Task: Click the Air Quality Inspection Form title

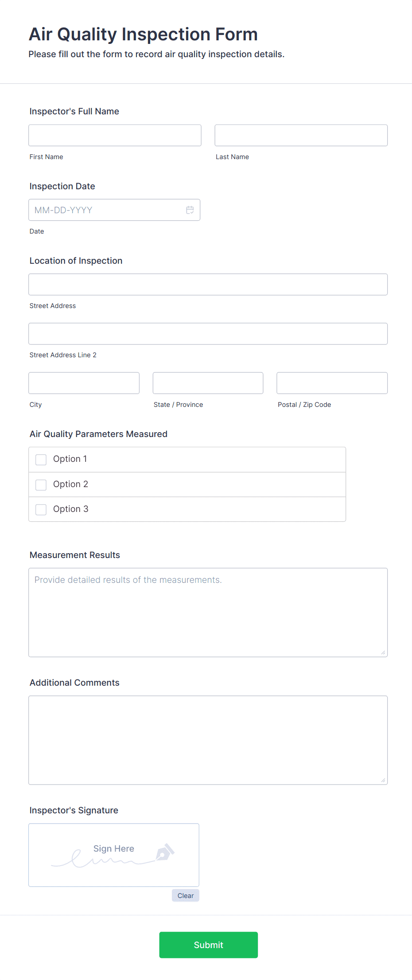Action: pyautogui.click(x=143, y=34)
